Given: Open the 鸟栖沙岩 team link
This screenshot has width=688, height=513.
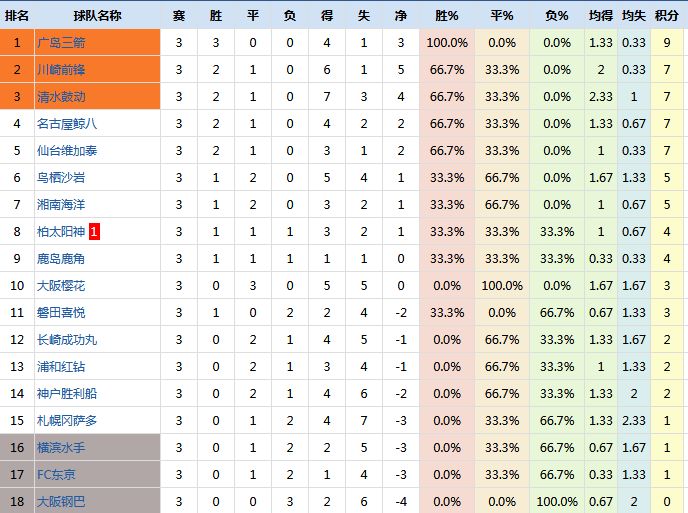Looking at the screenshot, I should click(x=61, y=178).
